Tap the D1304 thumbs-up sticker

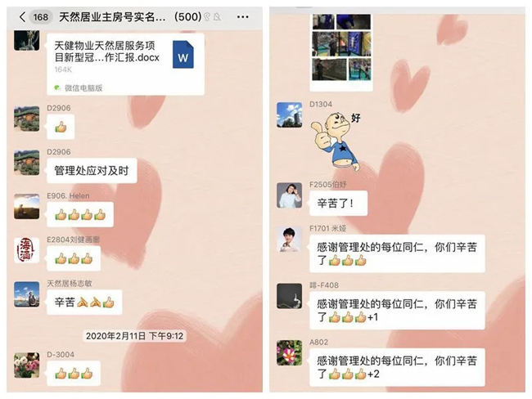click(x=336, y=141)
